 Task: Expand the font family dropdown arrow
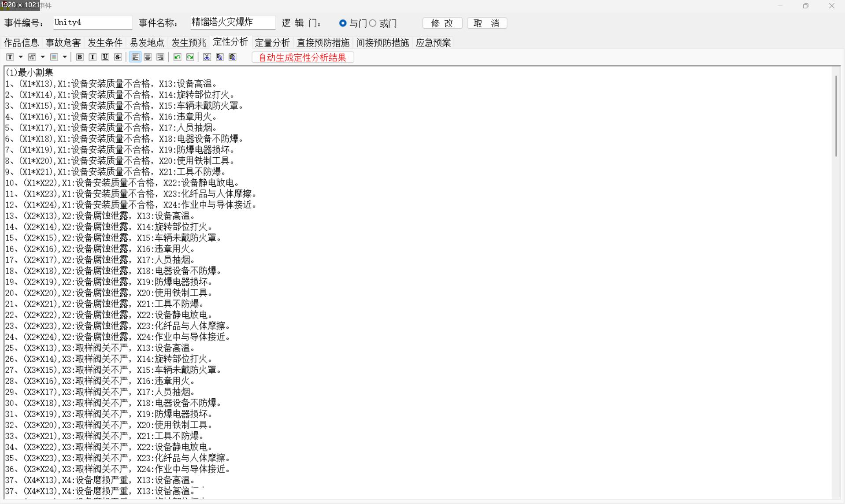(20, 57)
